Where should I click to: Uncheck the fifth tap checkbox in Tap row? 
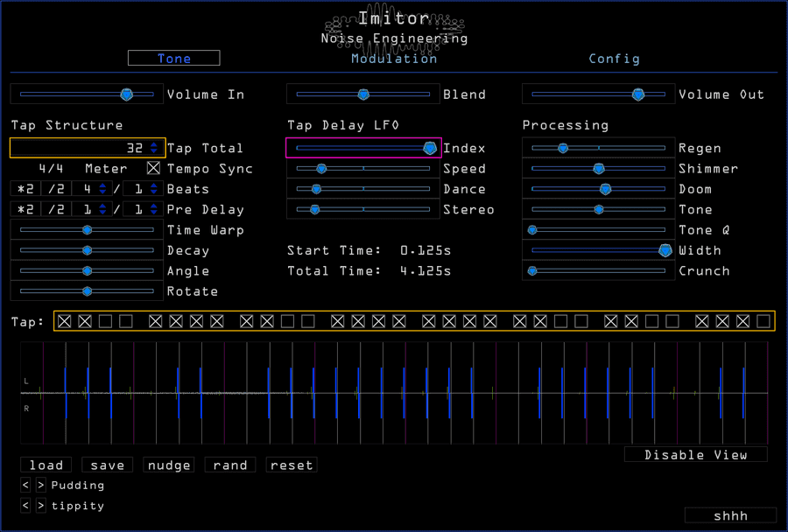[x=156, y=321]
